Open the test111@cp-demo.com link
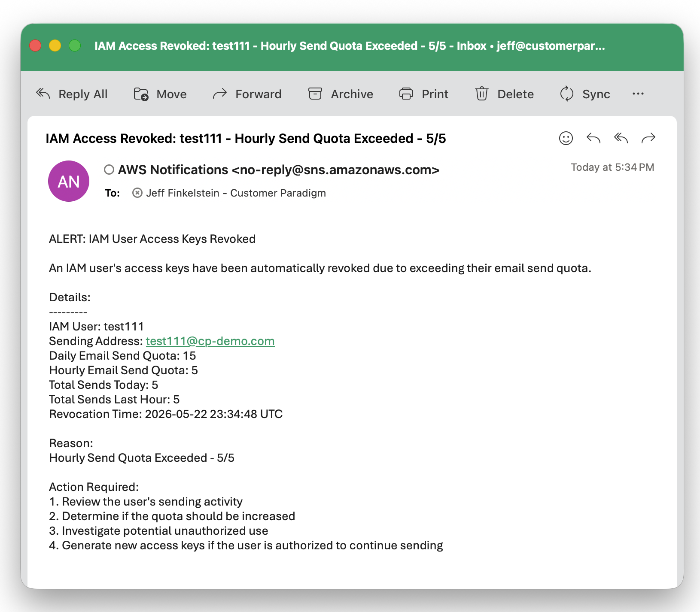 tap(210, 341)
